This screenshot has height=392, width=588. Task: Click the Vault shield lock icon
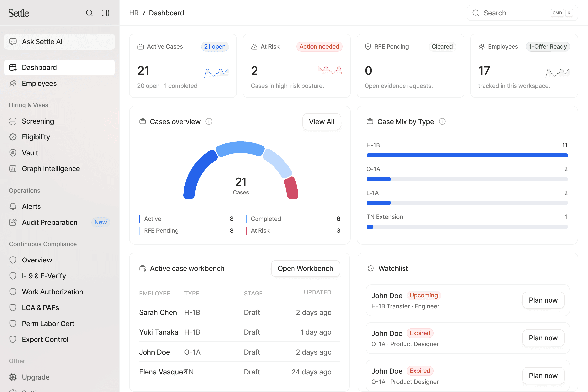pos(13,153)
